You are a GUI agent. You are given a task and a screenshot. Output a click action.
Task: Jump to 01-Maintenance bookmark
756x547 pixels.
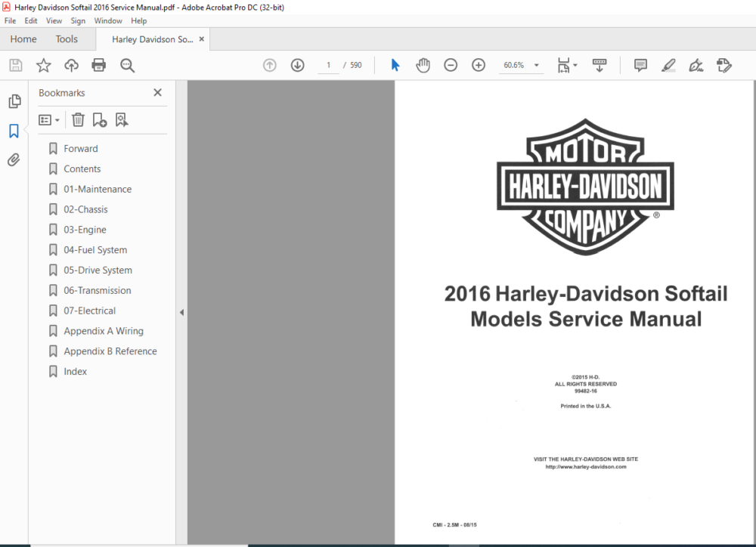coord(98,189)
